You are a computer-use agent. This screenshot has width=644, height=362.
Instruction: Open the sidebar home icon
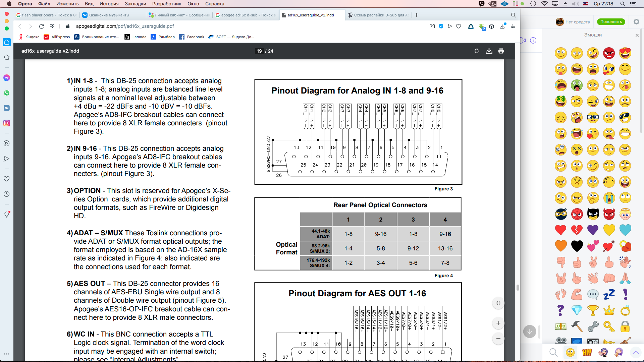pyautogui.click(x=7, y=42)
